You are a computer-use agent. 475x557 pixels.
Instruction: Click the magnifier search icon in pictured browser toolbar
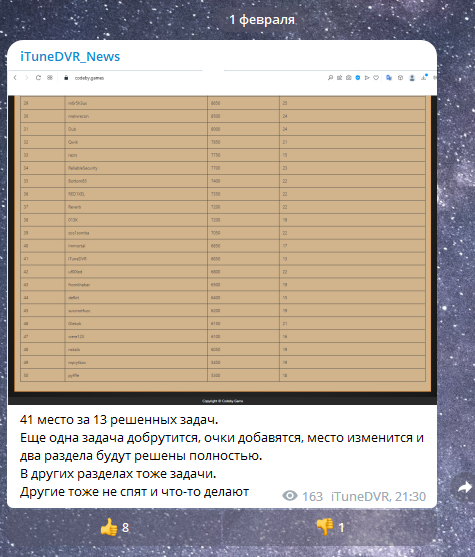pos(330,77)
